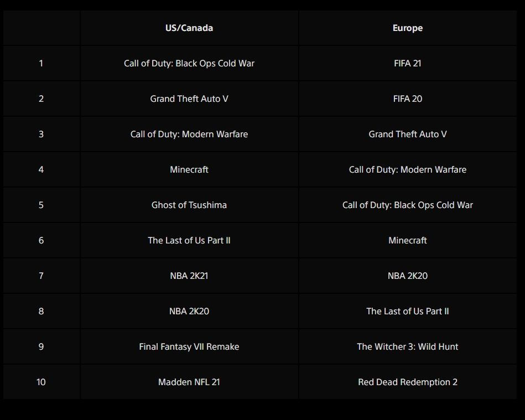Select Red Dead Redemption 2 entry
Image resolution: width=525 pixels, height=420 pixels.
[x=408, y=382]
